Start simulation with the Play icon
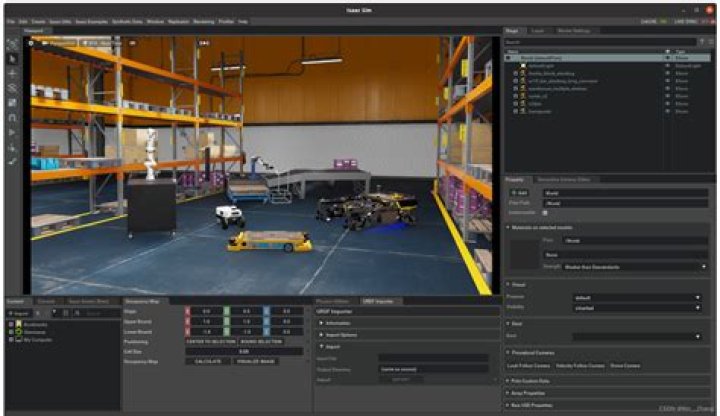The image size is (720, 416). pos(12,133)
